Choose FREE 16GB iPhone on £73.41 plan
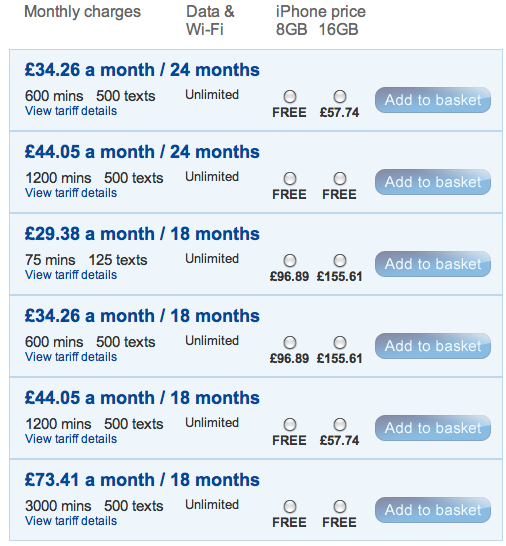 click(340, 507)
